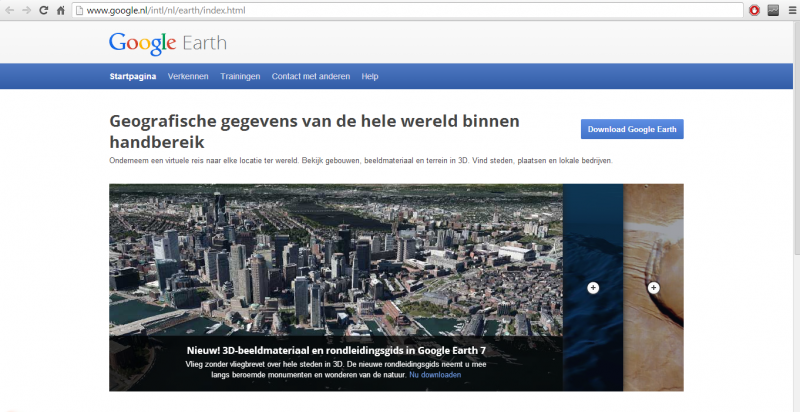The height and width of the screenshot is (412, 800).
Task: Click the address bar URL field
Action: pyautogui.click(x=400, y=10)
